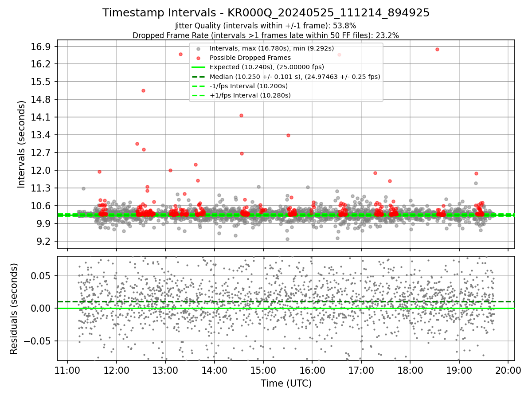Image resolution: width=532 pixels, height=399 pixels.
Task: Click legend entry 'Intervals, max (16.780s), min (9.292s)'
Action: (x=272, y=48)
